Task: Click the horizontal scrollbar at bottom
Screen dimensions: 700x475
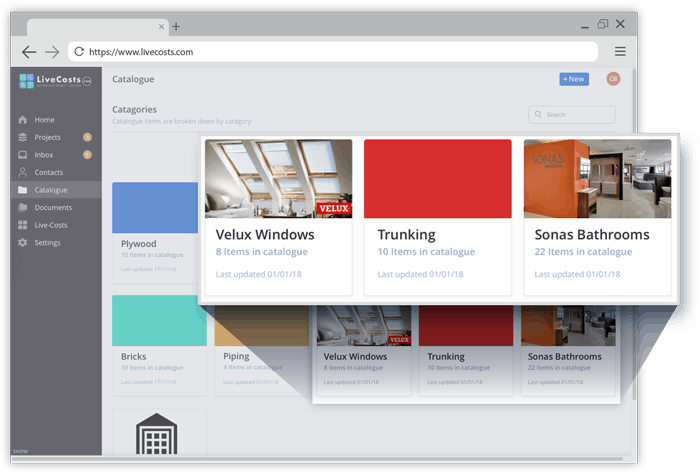Action: 317,458
